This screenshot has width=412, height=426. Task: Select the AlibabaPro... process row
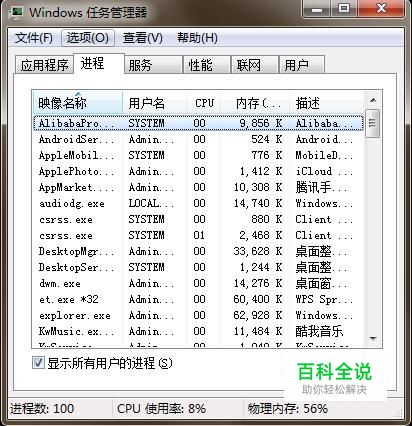pos(198,123)
